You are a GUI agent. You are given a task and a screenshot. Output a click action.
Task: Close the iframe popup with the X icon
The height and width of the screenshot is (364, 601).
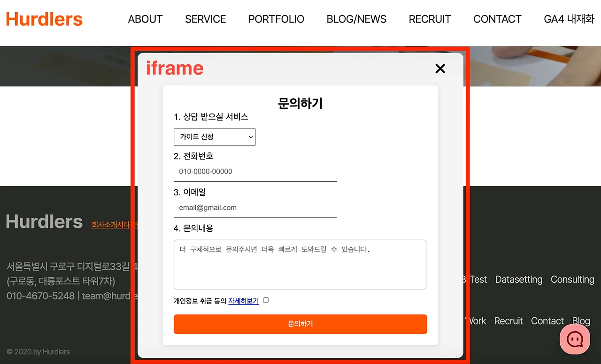(x=440, y=68)
